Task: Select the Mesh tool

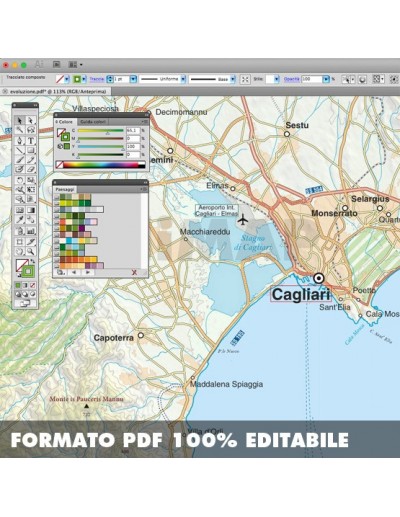Action: pos(20,210)
